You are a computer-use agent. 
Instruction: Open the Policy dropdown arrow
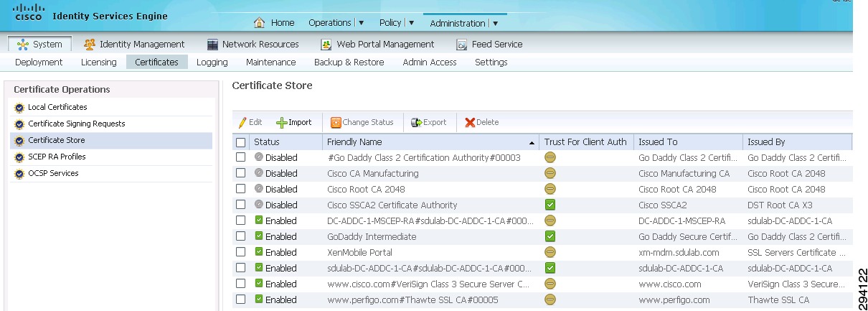pos(412,23)
